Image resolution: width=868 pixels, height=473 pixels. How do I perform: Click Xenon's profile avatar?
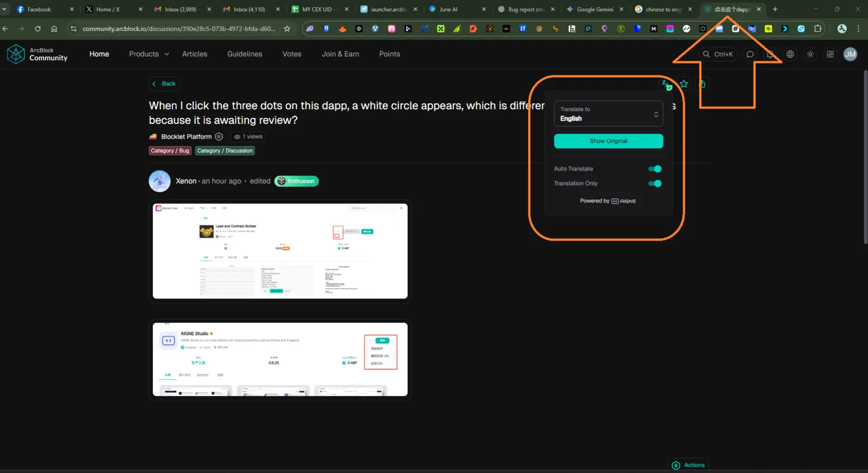click(x=159, y=181)
